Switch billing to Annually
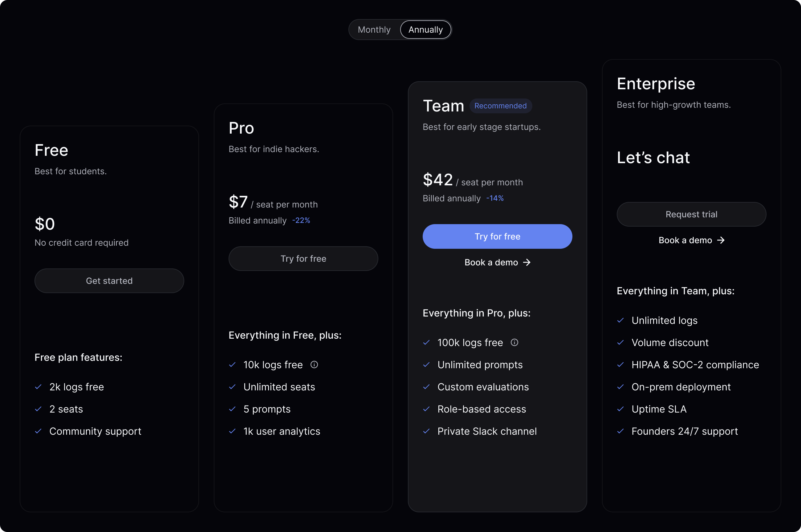This screenshot has width=801, height=532. coord(425,30)
